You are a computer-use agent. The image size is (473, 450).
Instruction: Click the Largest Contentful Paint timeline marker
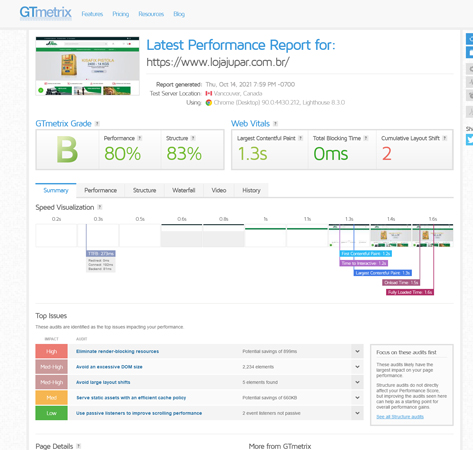tap(383, 273)
